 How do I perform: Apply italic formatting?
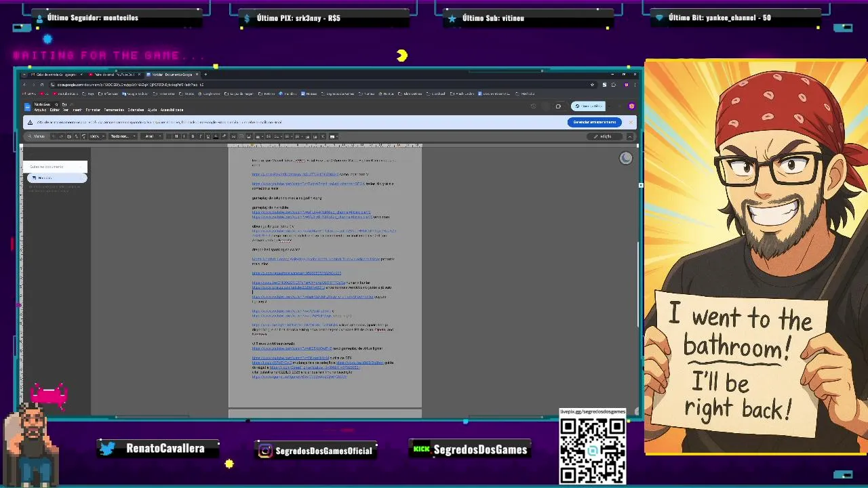[x=200, y=136]
